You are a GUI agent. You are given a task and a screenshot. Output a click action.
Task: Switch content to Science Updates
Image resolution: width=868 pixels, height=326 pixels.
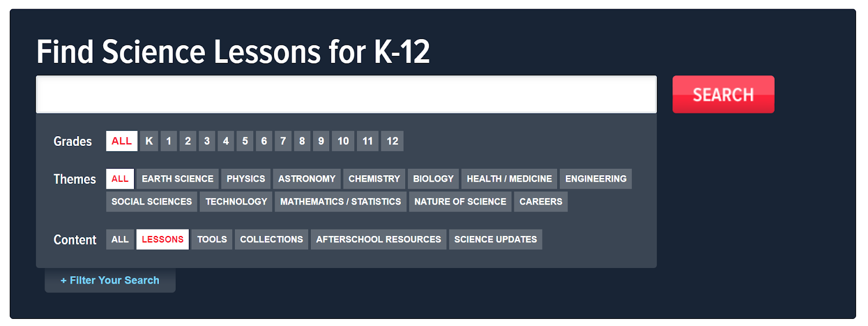(495, 239)
